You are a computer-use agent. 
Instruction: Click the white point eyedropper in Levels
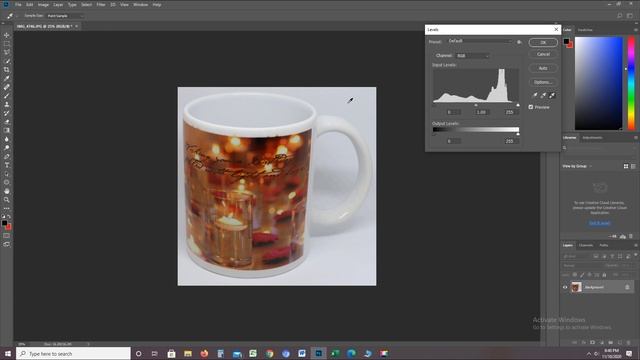tap(552, 95)
